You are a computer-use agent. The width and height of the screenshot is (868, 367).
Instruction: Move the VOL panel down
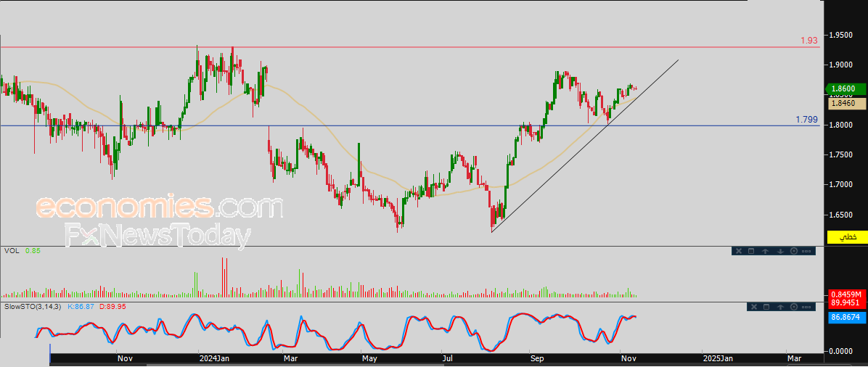[x=780, y=251]
